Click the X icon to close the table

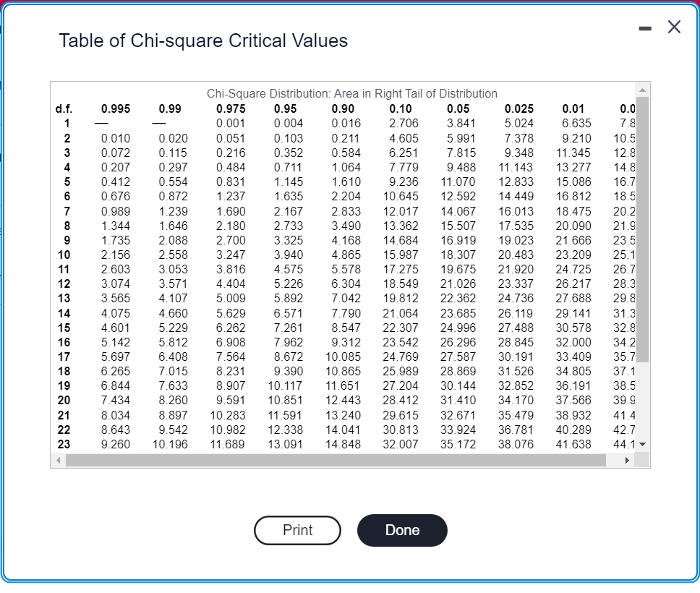pyautogui.click(x=674, y=27)
